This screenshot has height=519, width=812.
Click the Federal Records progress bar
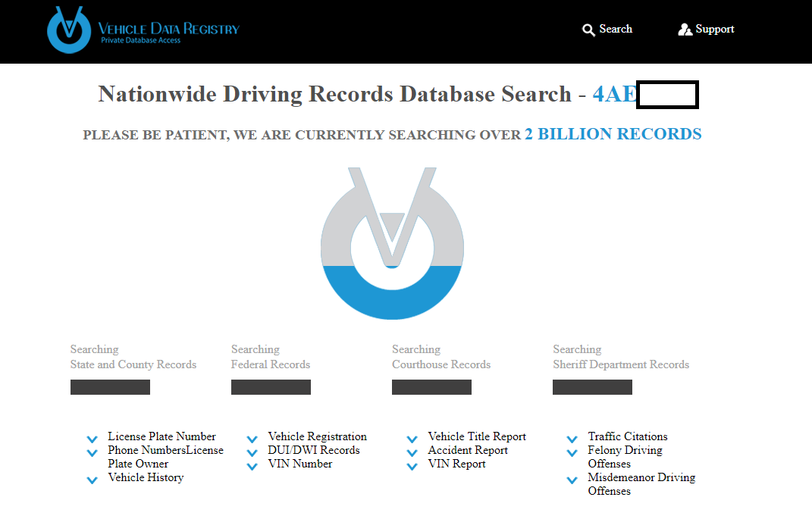point(271,387)
